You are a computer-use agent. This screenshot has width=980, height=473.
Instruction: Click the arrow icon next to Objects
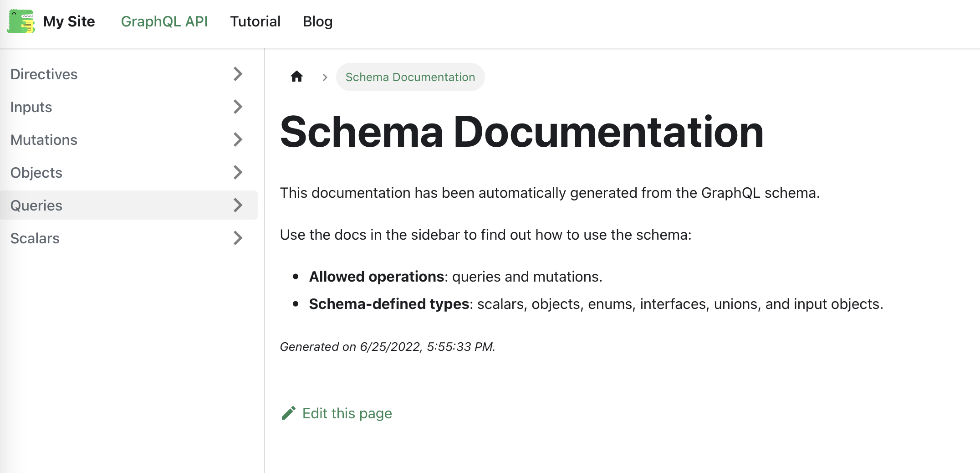(238, 172)
